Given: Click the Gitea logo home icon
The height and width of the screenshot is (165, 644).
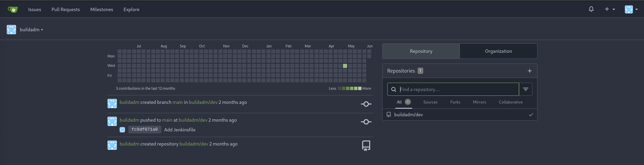Looking at the screenshot, I should 13,9.
